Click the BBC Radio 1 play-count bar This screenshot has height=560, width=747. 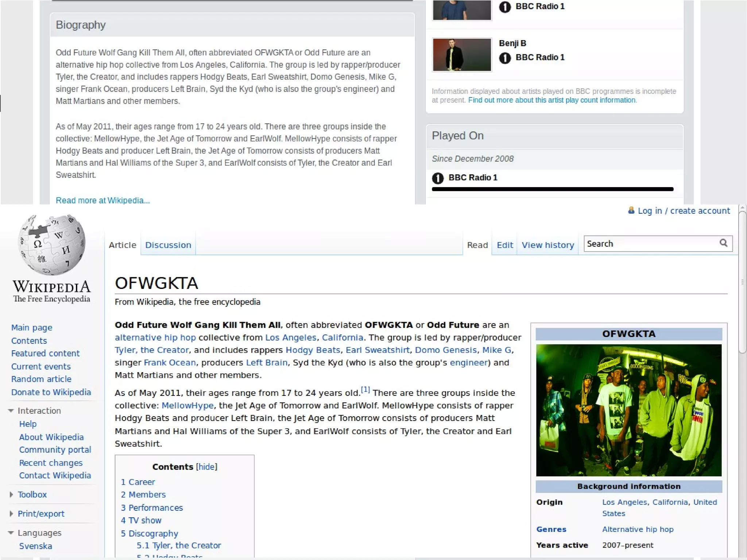(x=552, y=189)
